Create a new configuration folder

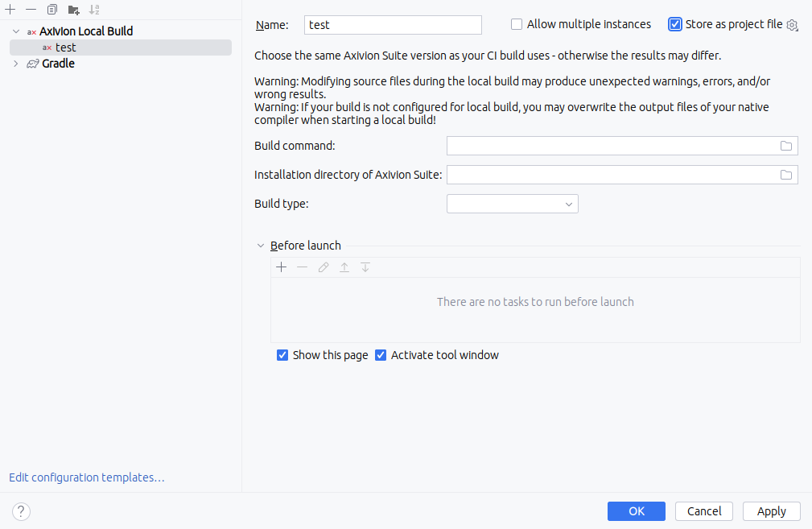click(73, 10)
